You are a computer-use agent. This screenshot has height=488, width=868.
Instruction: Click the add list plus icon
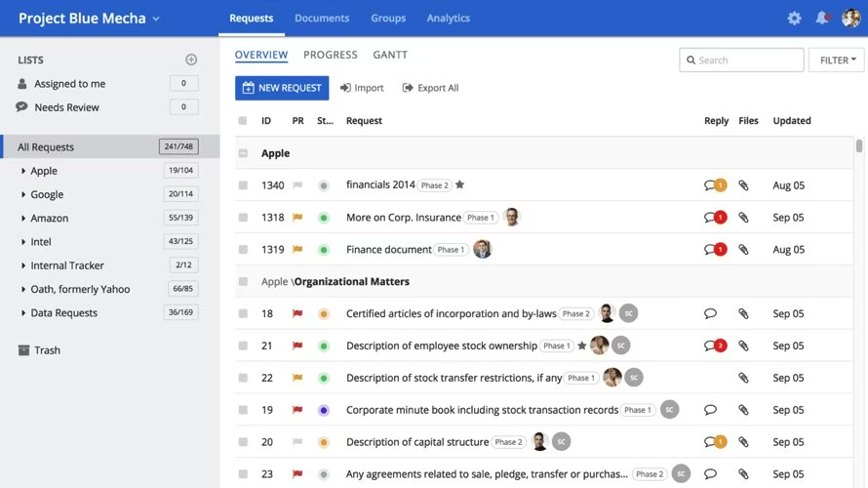[x=191, y=61]
